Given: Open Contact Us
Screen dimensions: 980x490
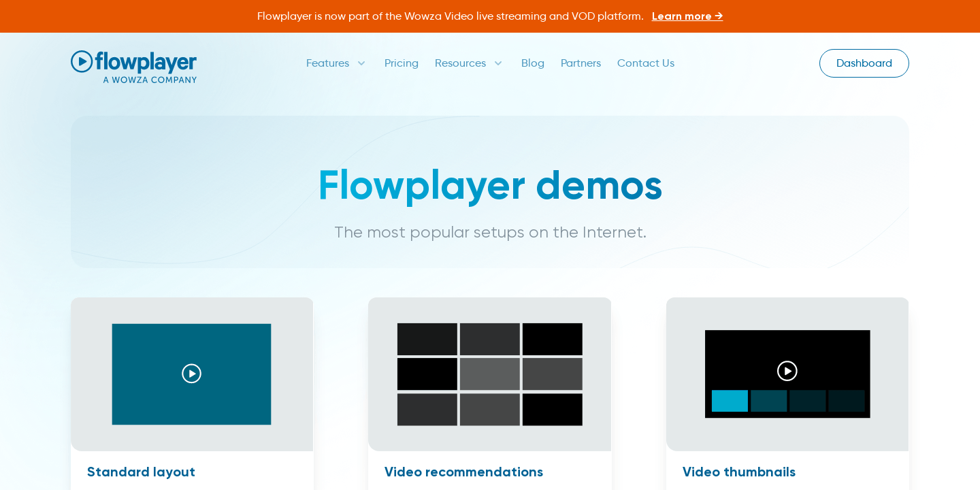Looking at the screenshot, I should (x=645, y=63).
